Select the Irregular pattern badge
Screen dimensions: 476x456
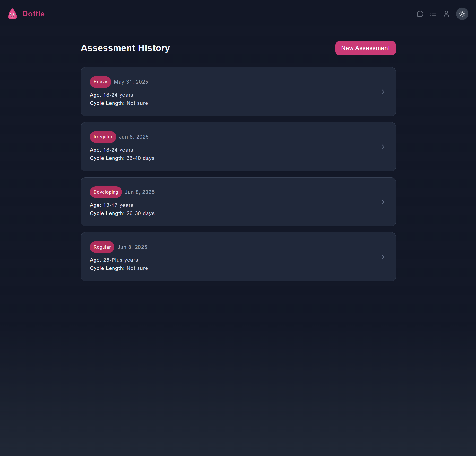click(103, 137)
